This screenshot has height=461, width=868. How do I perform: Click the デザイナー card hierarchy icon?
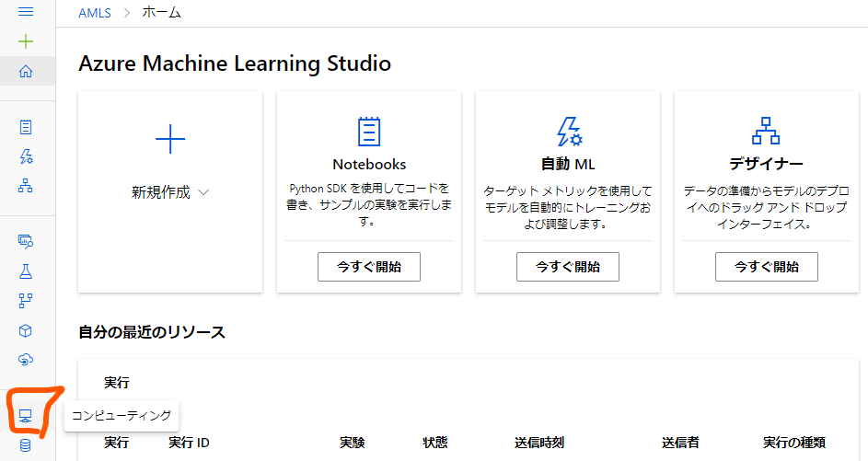pyautogui.click(x=766, y=131)
